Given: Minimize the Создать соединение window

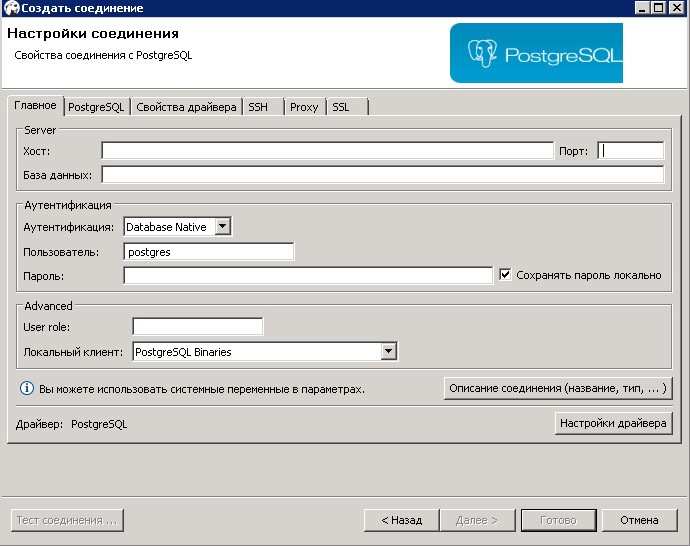Looking at the screenshot, I should pyautogui.click(x=642, y=7).
